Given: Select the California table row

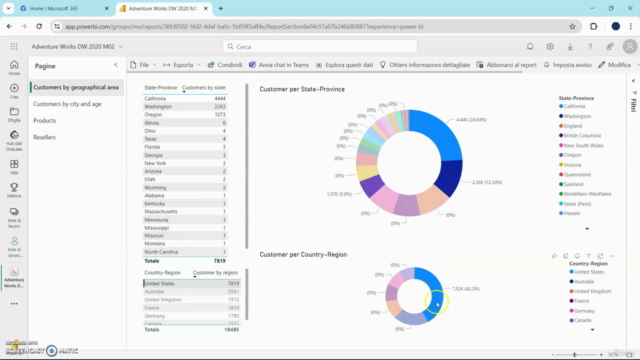Looking at the screenshot, I should (x=185, y=98).
